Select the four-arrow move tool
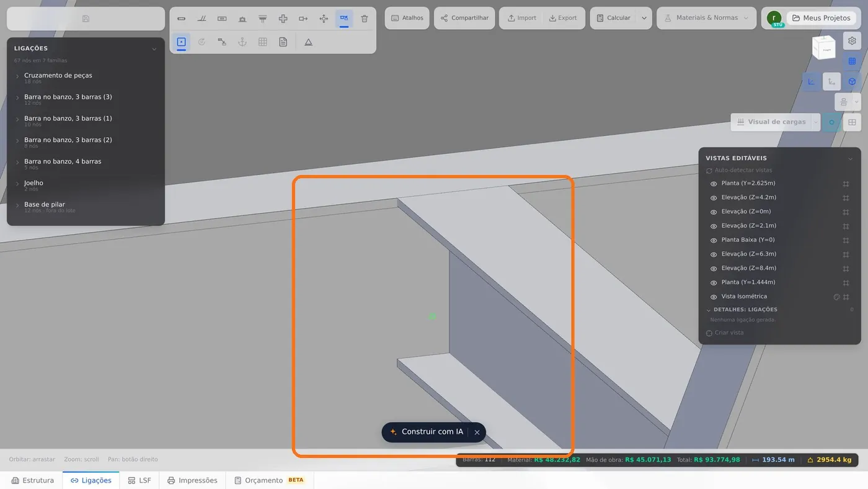This screenshot has height=489, width=868. point(324,19)
